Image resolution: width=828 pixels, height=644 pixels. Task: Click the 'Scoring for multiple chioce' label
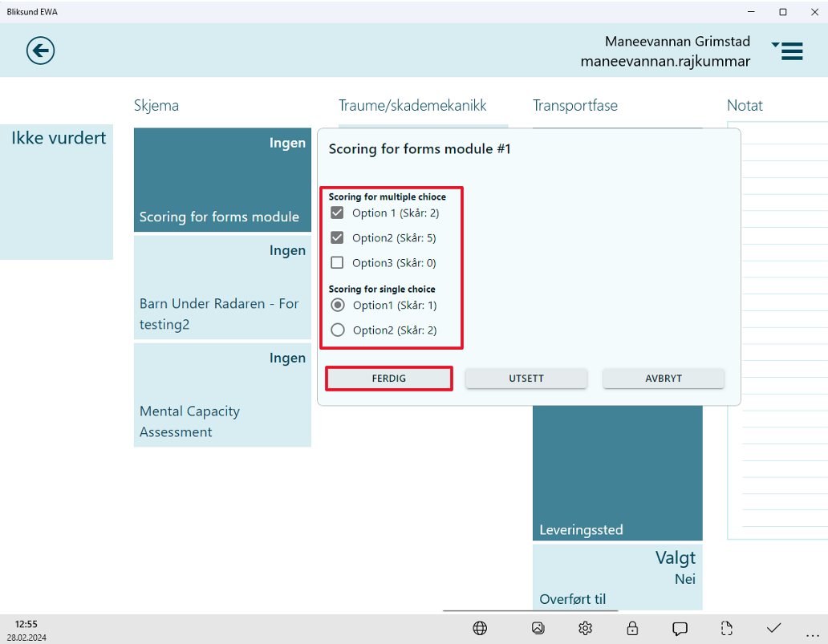click(387, 197)
